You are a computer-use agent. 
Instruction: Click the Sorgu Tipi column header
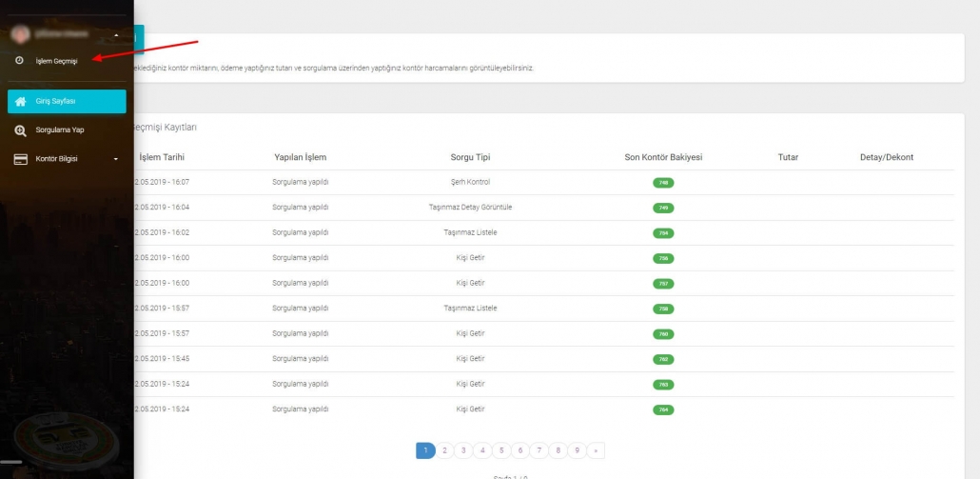pos(470,157)
